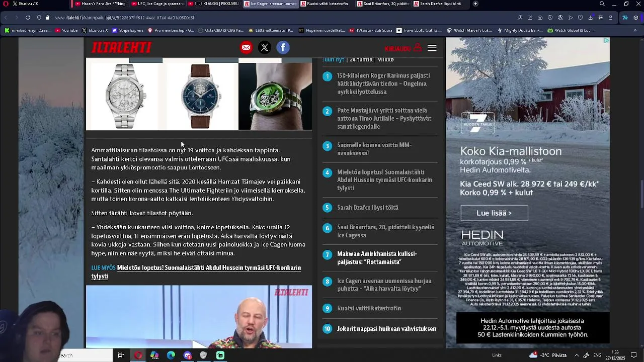Open the profile account icon
Viewport: 644px width, 362px height.
click(611, 18)
